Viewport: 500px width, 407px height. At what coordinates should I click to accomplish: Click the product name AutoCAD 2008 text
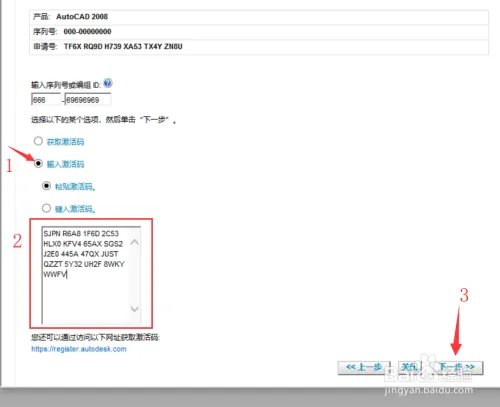82,17
